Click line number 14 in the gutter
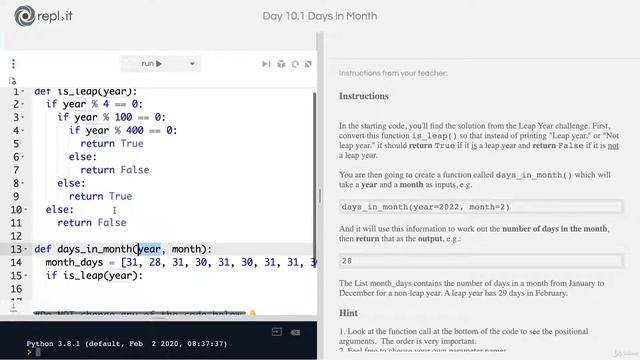The image size is (640, 360). point(16,262)
